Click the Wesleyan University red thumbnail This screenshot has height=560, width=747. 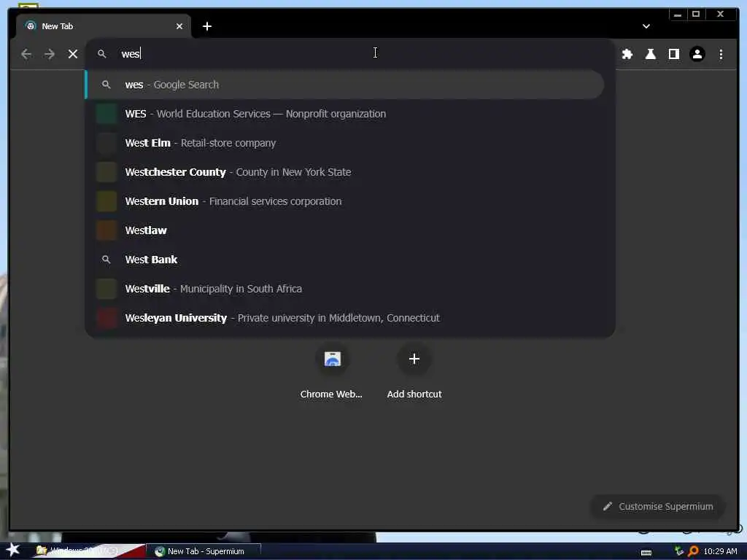(x=107, y=318)
